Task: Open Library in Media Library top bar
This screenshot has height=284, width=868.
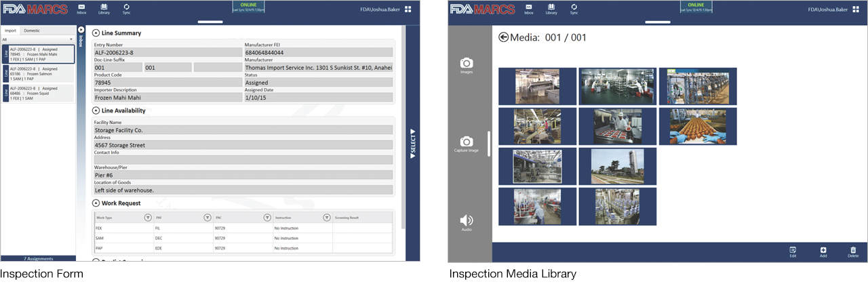Action: point(551,9)
